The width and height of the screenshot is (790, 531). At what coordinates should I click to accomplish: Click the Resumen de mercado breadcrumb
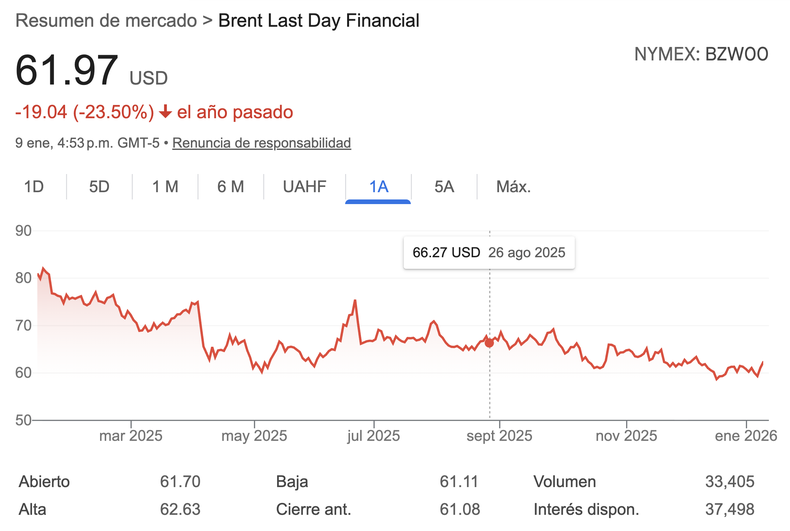[x=107, y=21]
